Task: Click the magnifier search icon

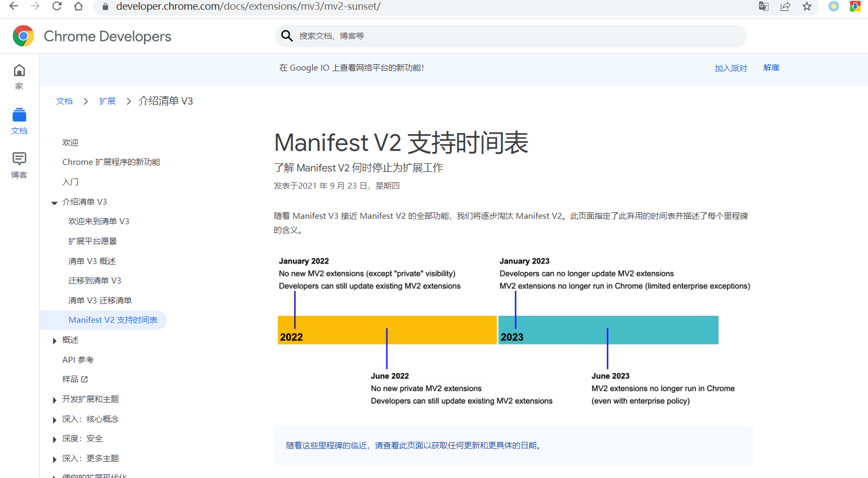Action: tap(287, 36)
